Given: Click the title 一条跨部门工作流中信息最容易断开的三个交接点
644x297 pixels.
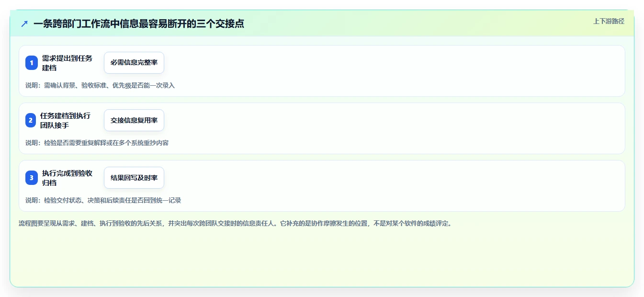Looking at the screenshot, I should point(139,23).
